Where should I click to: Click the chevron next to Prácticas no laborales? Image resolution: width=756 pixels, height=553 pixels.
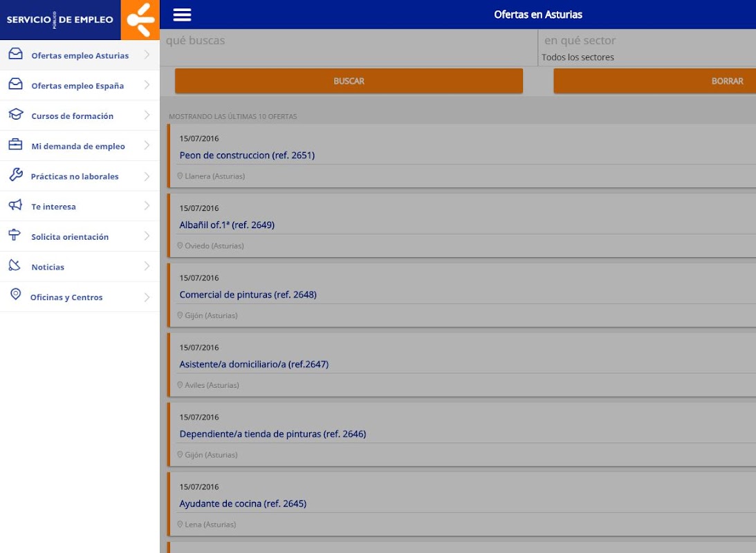point(147,176)
